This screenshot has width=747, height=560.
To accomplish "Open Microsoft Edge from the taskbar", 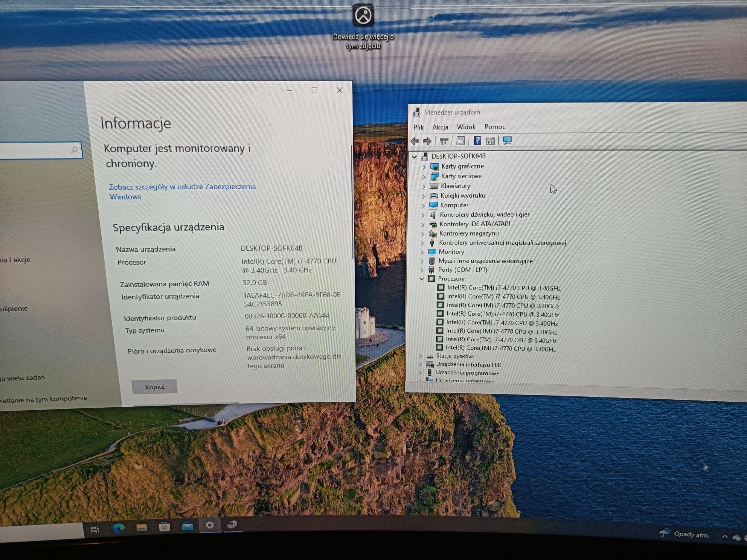I will (119, 528).
